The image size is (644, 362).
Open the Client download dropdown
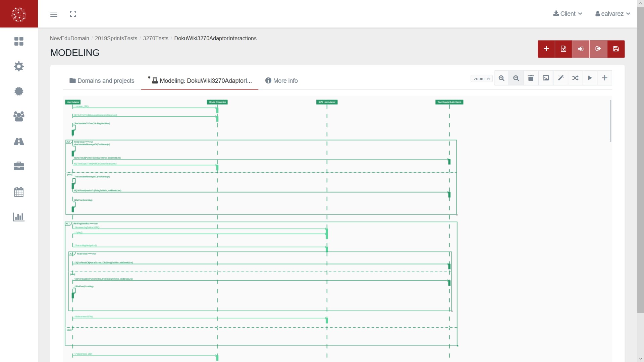568,14
